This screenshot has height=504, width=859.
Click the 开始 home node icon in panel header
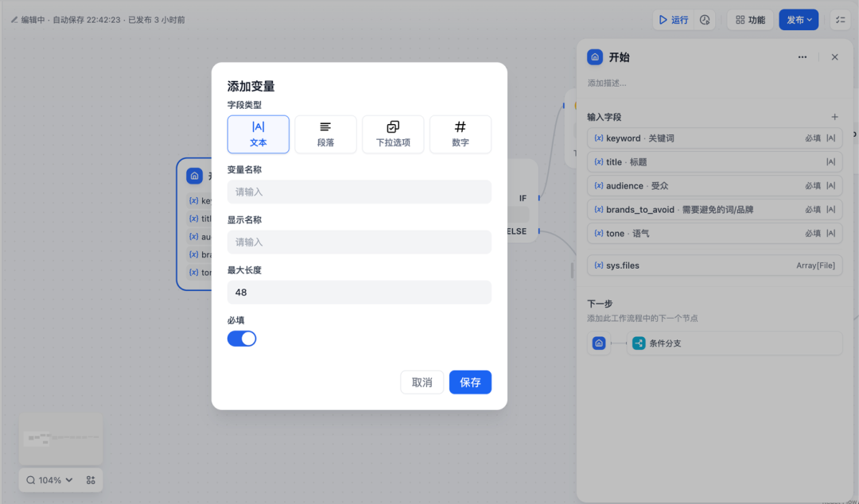coord(595,57)
